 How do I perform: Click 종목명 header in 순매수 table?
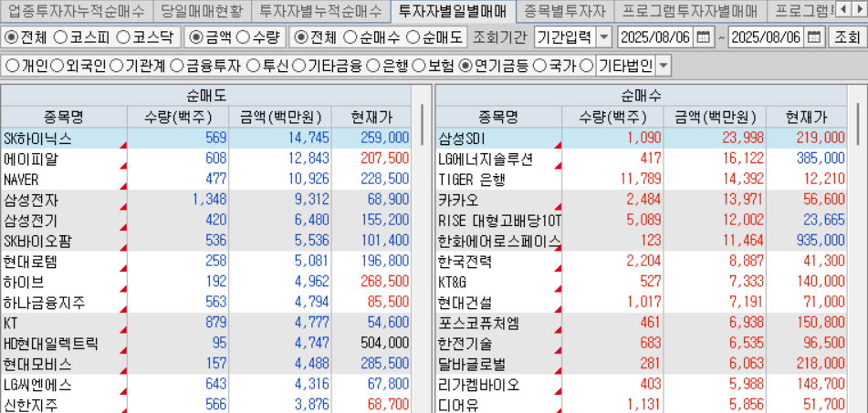point(498,118)
